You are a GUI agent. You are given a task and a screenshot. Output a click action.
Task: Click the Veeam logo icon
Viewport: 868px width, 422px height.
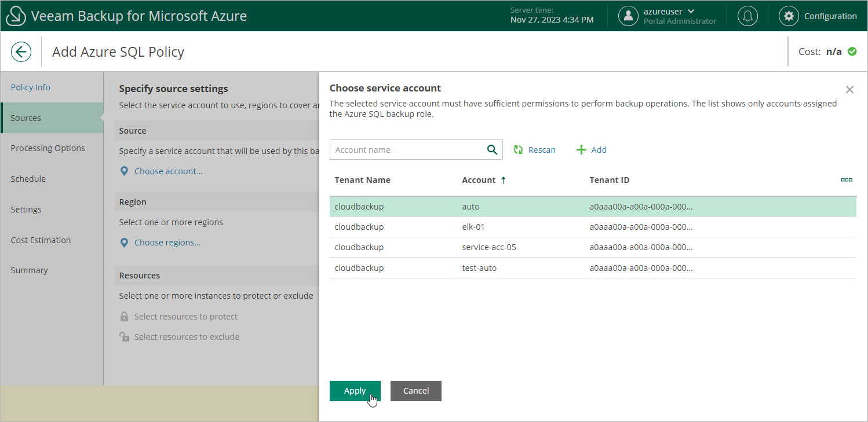[16, 16]
